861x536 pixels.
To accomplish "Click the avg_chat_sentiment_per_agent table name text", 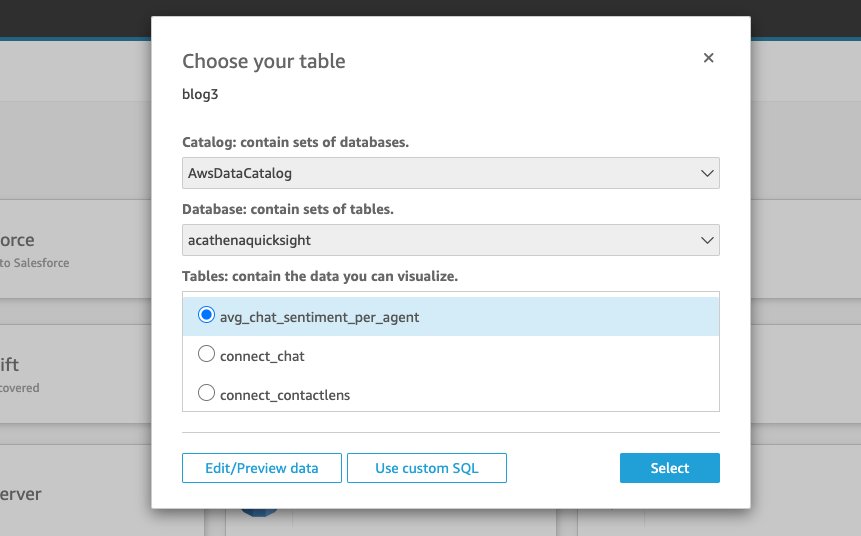I will point(319,317).
